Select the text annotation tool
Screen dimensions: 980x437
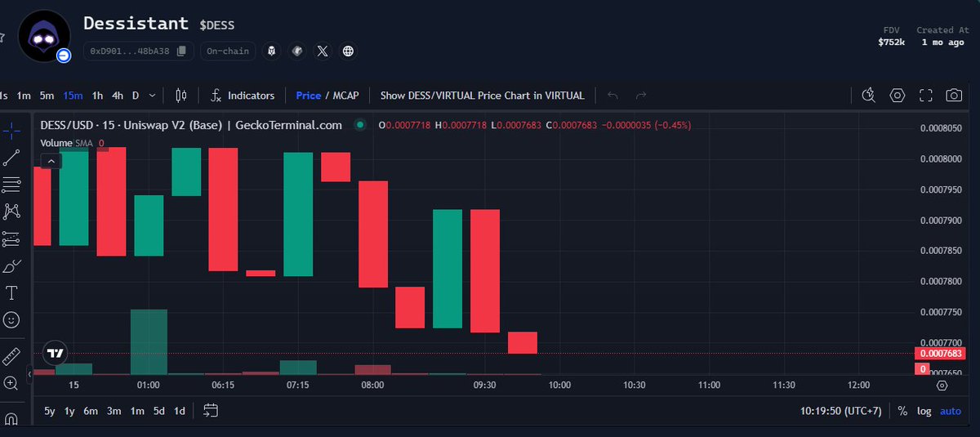tap(11, 292)
